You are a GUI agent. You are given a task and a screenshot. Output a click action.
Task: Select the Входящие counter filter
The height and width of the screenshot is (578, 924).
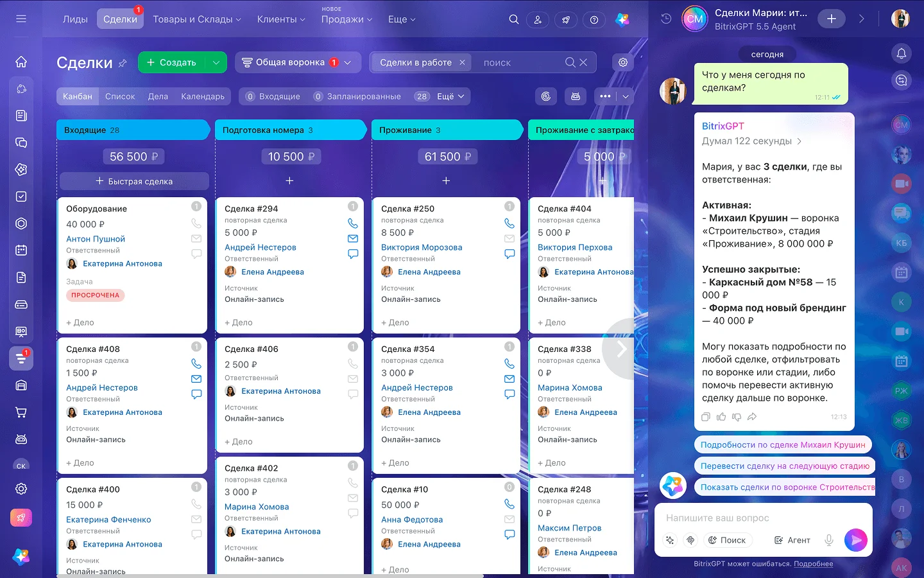pos(273,96)
